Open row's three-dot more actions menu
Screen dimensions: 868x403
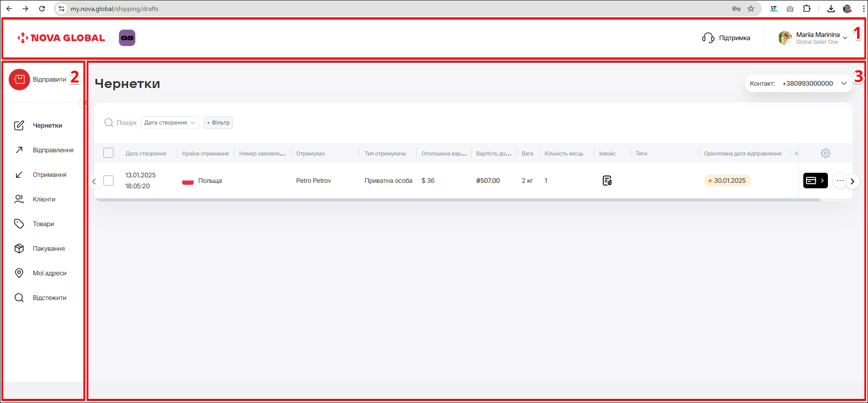[840, 181]
